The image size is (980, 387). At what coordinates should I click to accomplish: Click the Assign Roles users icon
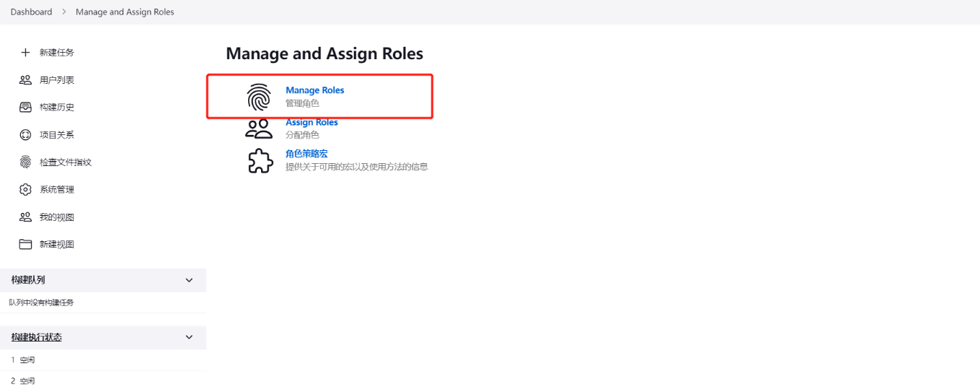[x=259, y=129]
